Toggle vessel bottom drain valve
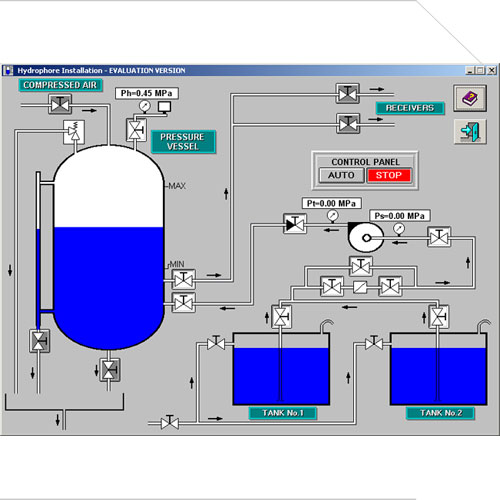Image resolution: width=500 pixels, height=500 pixels. 110,370
